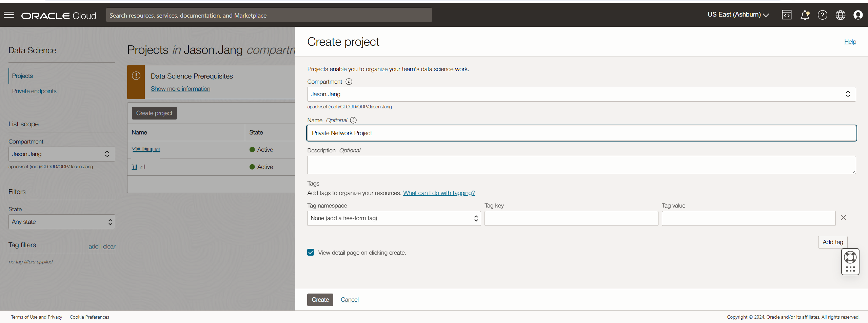Open the Compartment dropdown in Create project

[x=581, y=94]
